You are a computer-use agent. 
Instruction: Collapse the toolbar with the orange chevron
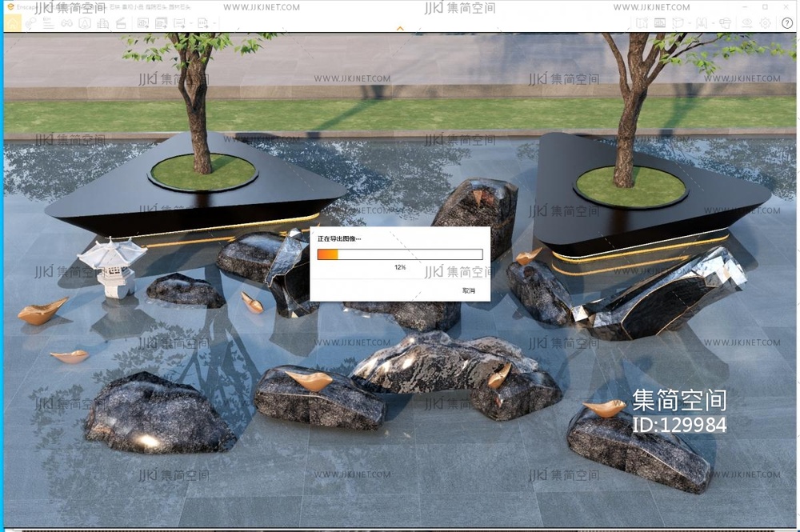coord(400,29)
